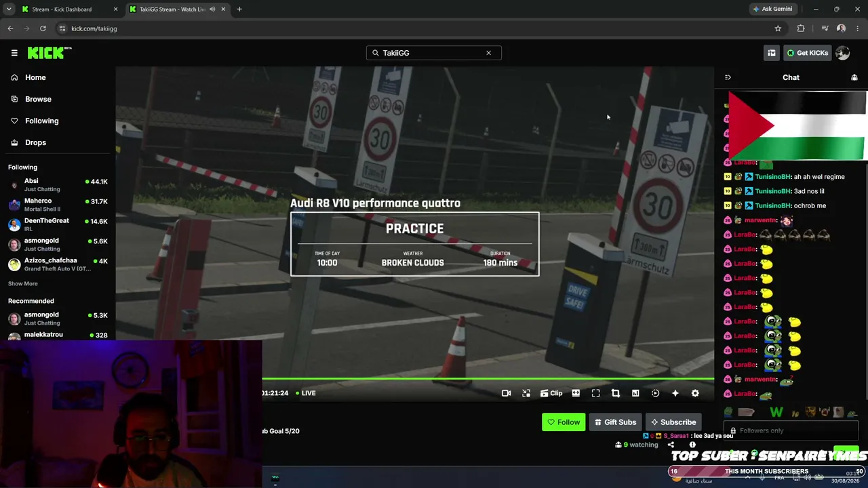Open the chat viewers list icon

pos(854,77)
